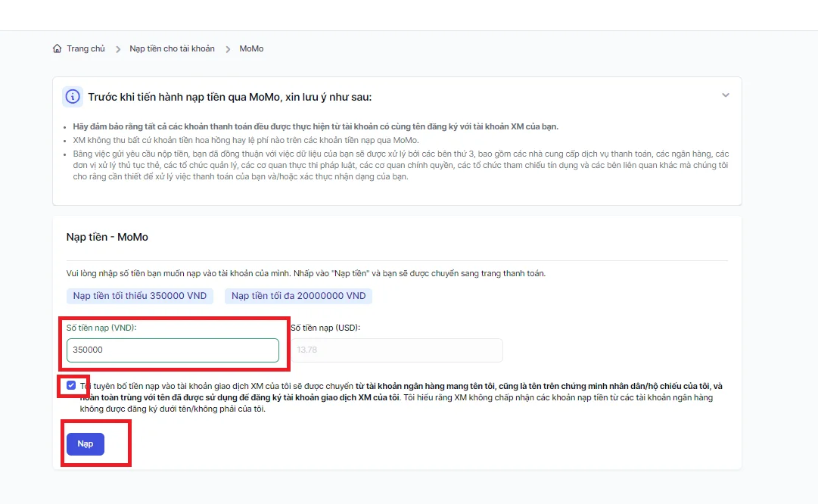This screenshot has height=504, width=818.
Task: Click the bold bullet starting Hãy đảm bảo
Action: click(x=316, y=126)
